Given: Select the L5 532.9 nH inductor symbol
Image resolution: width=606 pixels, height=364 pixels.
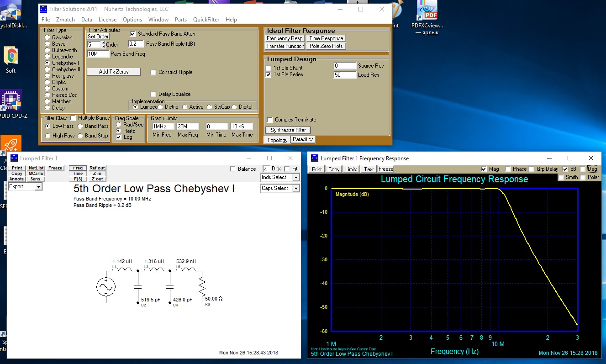Looking at the screenshot, I should point(186,269).
